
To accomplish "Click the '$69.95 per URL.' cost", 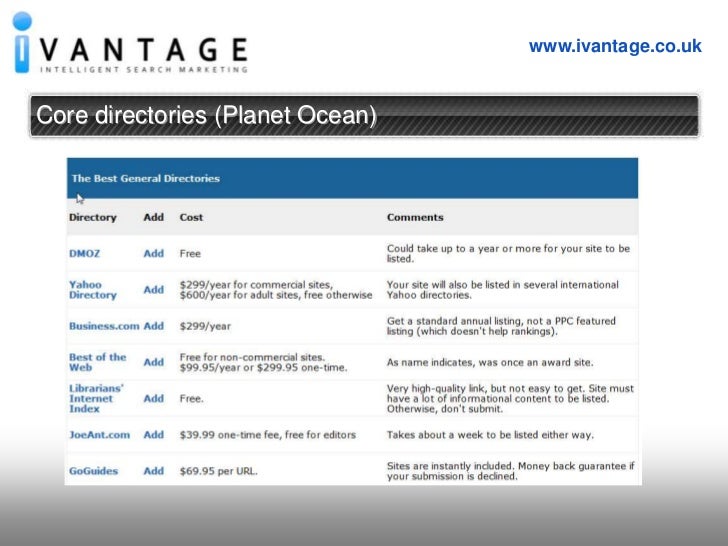I will point(218,471).
